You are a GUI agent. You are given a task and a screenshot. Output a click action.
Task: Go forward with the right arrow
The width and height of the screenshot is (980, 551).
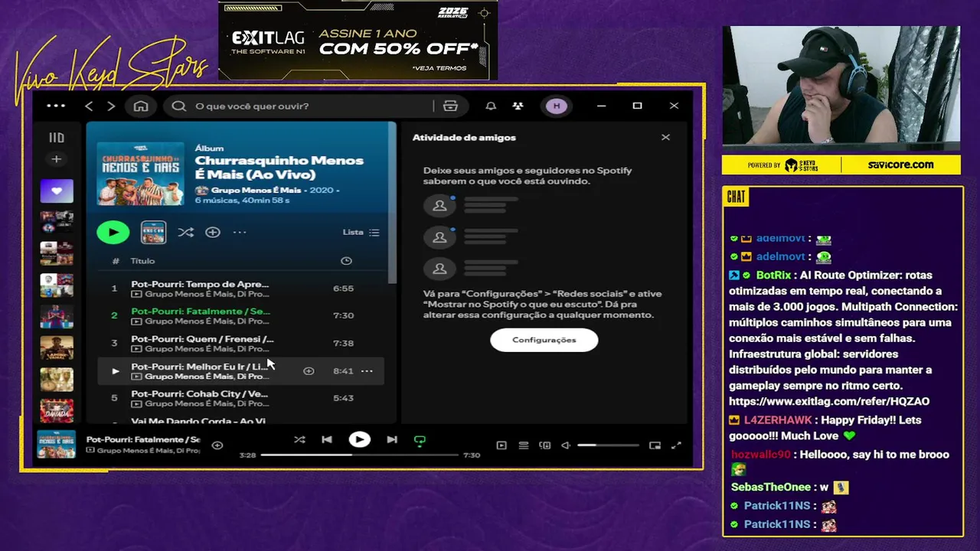pyautogui.click(x=111, y=106)
